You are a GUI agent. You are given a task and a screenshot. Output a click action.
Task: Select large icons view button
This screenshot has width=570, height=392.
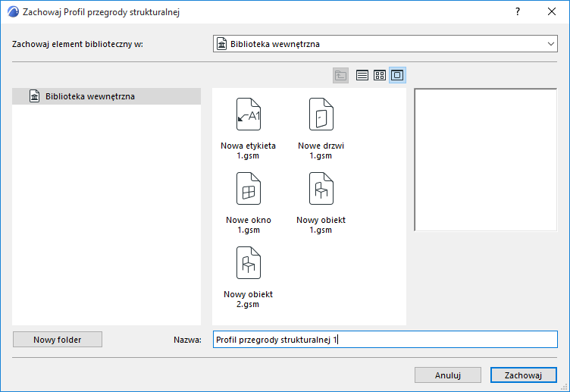(397, 75)
